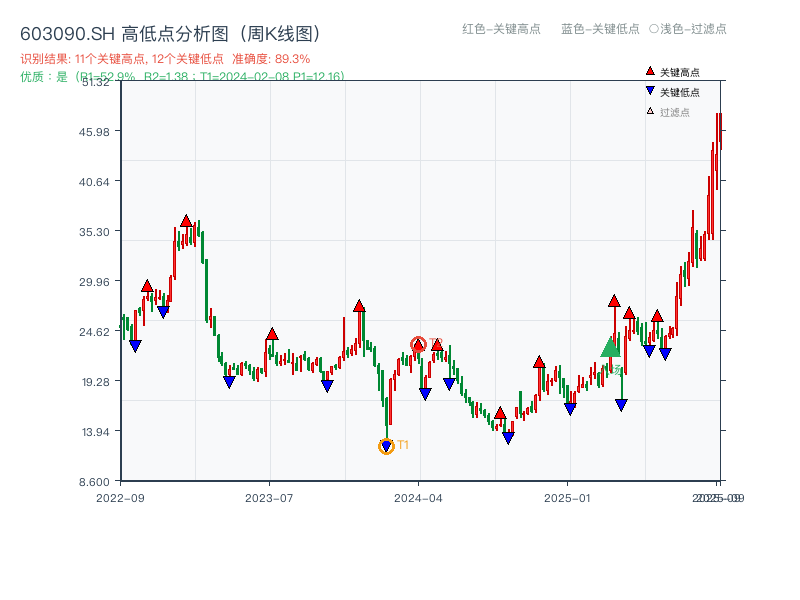
Task: Click the orange-circled T1 marker on the chart
Action: [386, 445]
